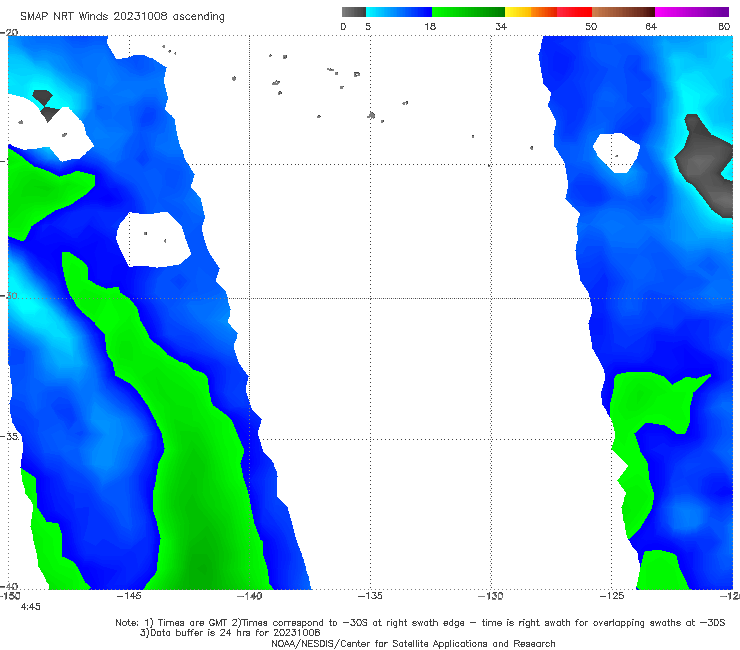Click the gray 0-5 segment of the colorbar
740x650 pixels.
[x=354, y=12]
